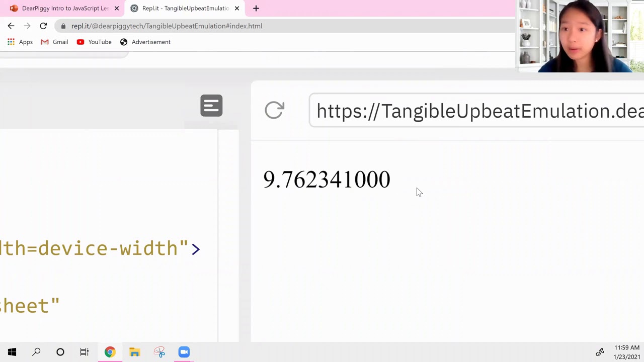Screen dimensions: 644x362
Task: Open a new browser tab
Action: pyautogui.click(x=256, y=8)
